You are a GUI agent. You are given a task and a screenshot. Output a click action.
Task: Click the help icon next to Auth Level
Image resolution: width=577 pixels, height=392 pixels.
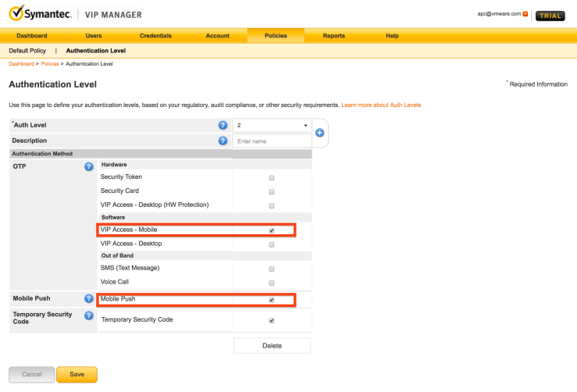pyautogui.click(x=223, y=125)
